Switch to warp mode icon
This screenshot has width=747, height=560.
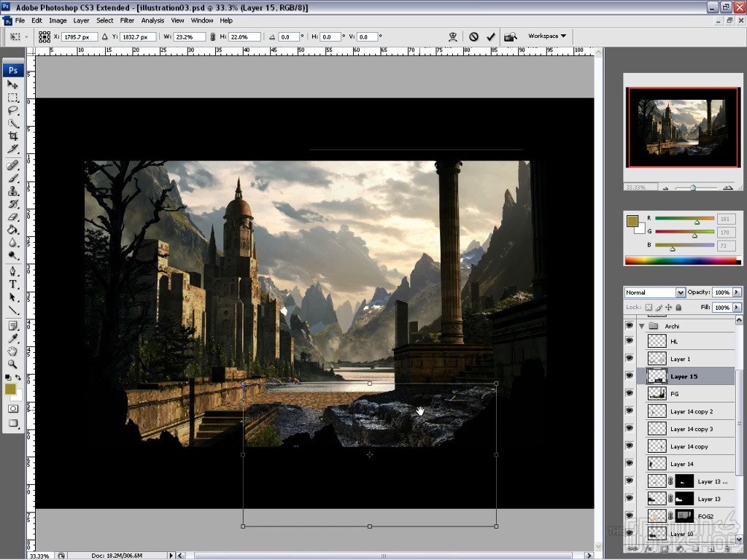pos(453,36)
